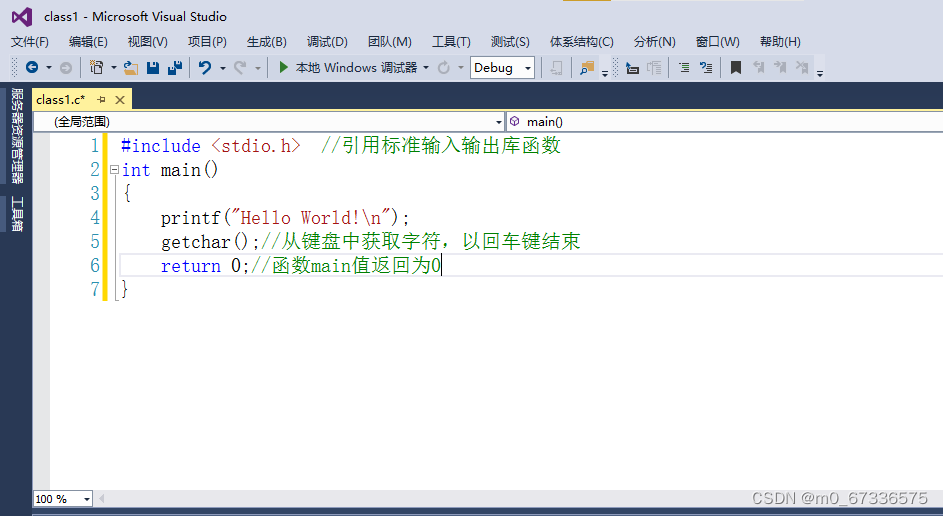Open the text editor toolbar overflow options
The width and height of the screenshot is (943, 516).
819,73
